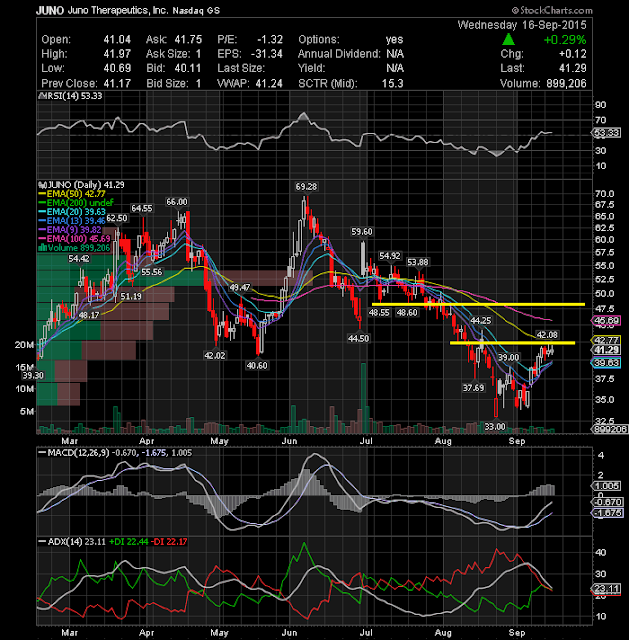Click the JUNO (Daily) 41.29 legend label
The height and width of the screenshot is (640, 629).
click(82, 185)
